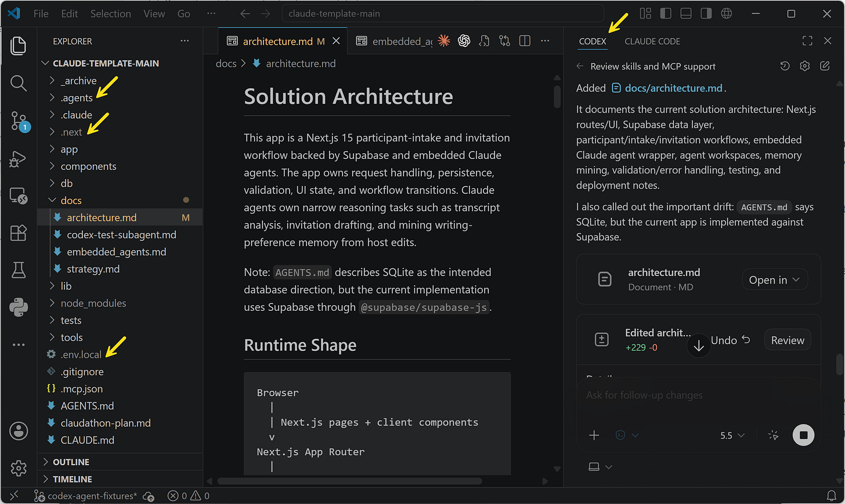Image resolution: width=845 pixels, height=504 pixels.
Task: Open the Selection menu
Action: [110, 13]
